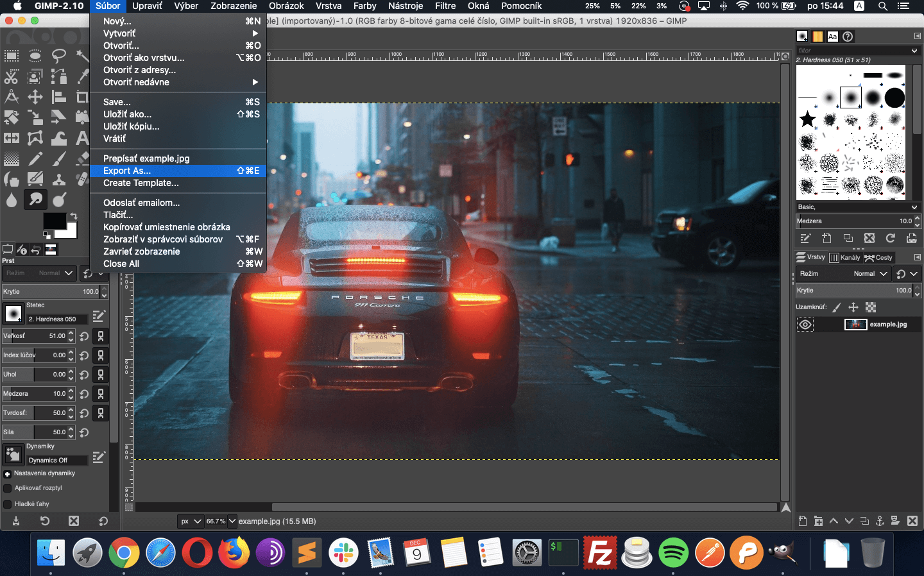This screenshot has width=924, height=576.
Task: Select the black star brush thumbnail
Action: pyautogui.click(x=808, y=119)
